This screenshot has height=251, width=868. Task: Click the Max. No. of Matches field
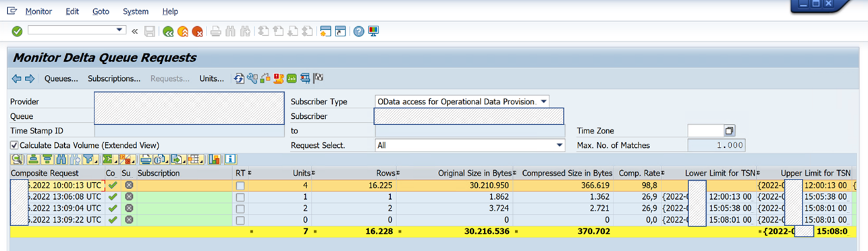(x=717, y=145)
